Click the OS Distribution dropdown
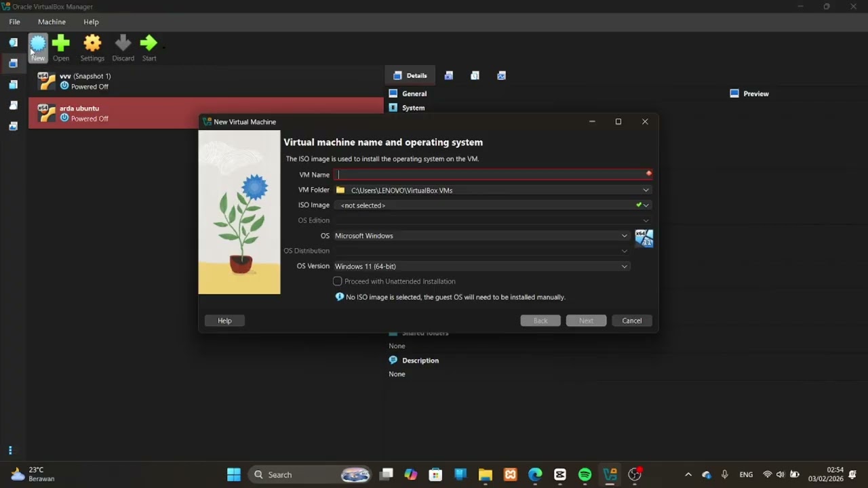The image size is (868, 488). [481, 251]
